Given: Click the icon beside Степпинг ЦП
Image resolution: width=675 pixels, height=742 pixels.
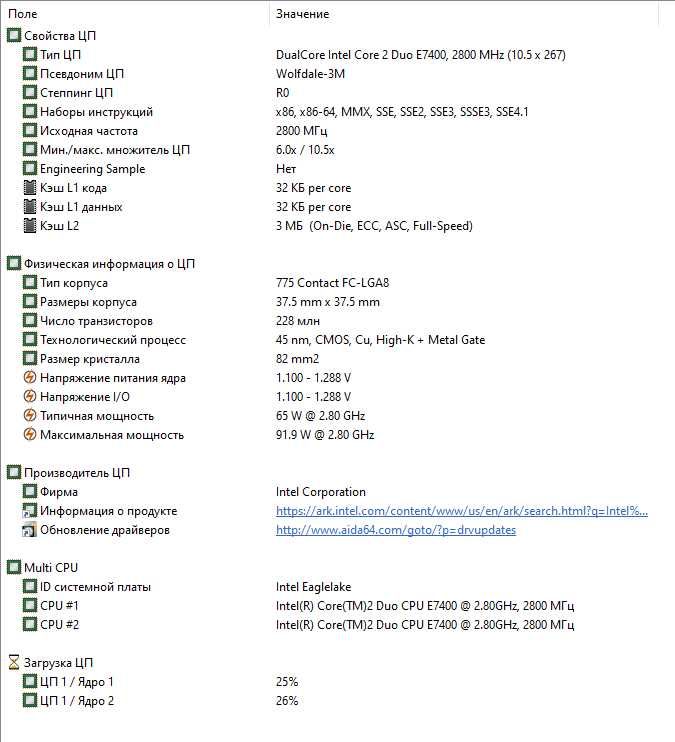Looking at the screenshot, I should [x=29, y=92].
